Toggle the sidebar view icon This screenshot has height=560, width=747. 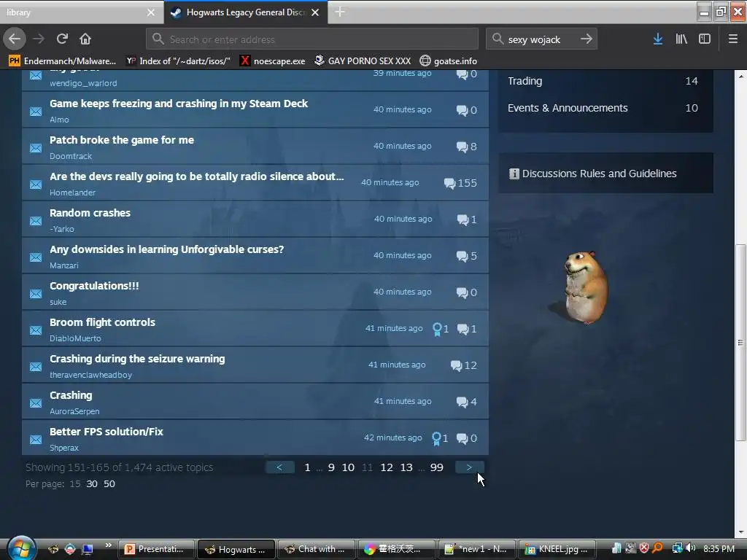pyautogui.click(x=705, y=39)
